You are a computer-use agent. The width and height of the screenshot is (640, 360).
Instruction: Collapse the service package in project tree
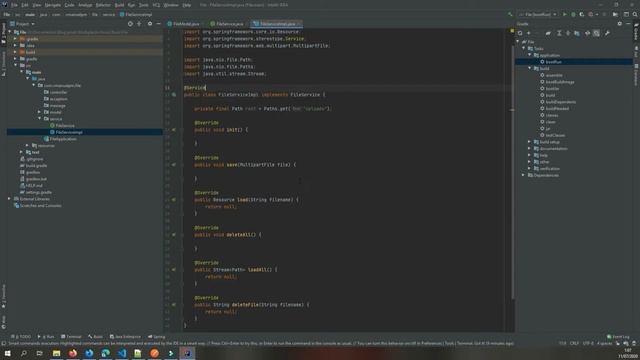coord(40,119)
